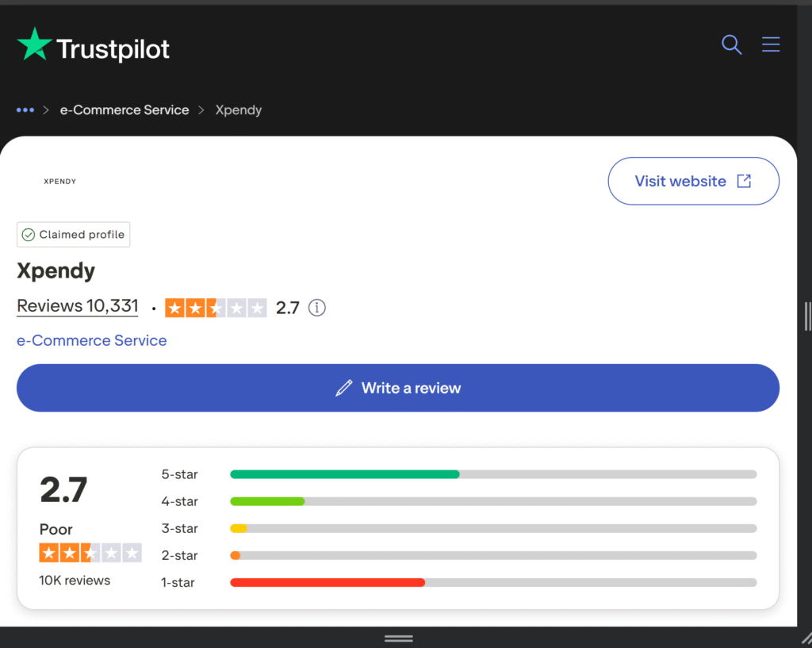Go to e-Commerce Service breadcrumb
The image size is (812, 648).
(x=124, y=109)
